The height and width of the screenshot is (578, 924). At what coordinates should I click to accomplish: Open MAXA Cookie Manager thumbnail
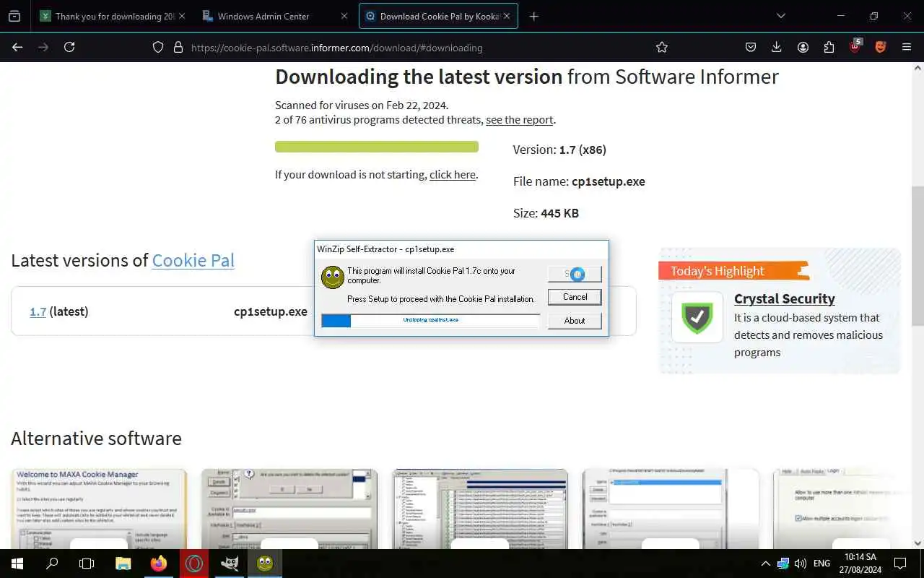point(99,509)
